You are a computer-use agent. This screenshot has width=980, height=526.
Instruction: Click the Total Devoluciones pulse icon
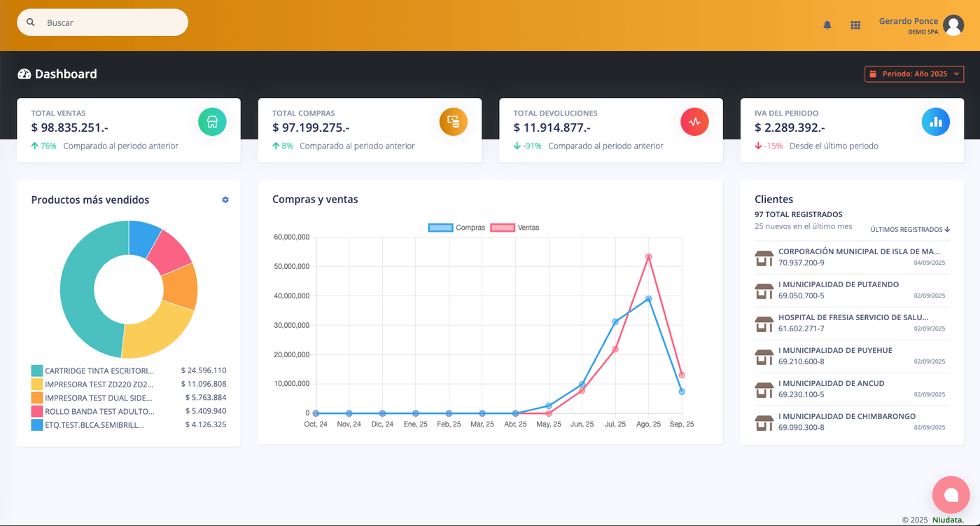(694, 122)
